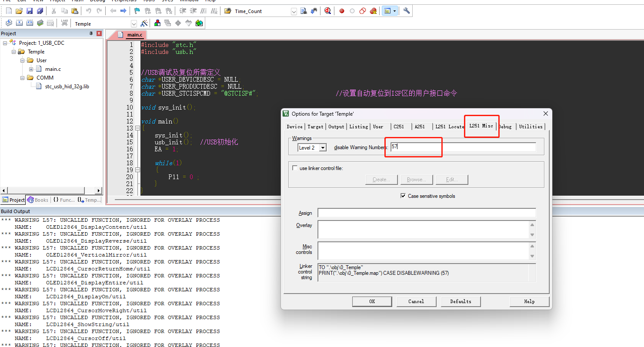Open the Functions tab in project panel

point(63,200)
